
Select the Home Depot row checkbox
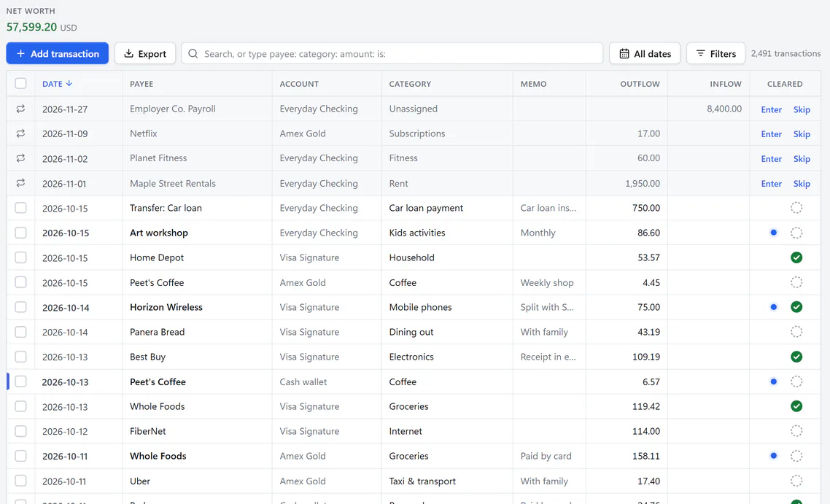20,257
